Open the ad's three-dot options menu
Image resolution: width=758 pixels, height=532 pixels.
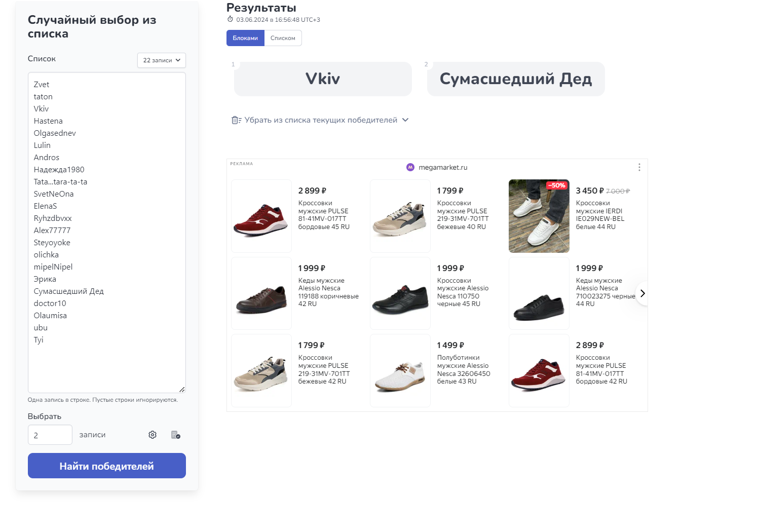pos(639,167)
